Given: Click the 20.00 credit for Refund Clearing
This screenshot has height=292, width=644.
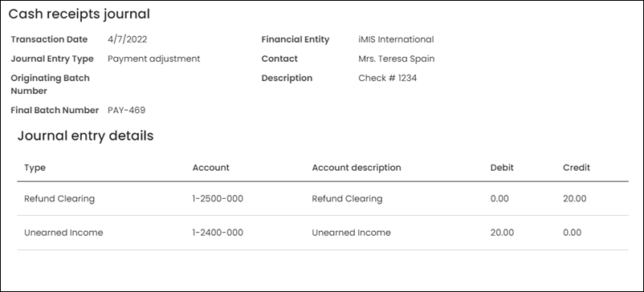Looking at the screenshot, I should (x=575, y=198).
